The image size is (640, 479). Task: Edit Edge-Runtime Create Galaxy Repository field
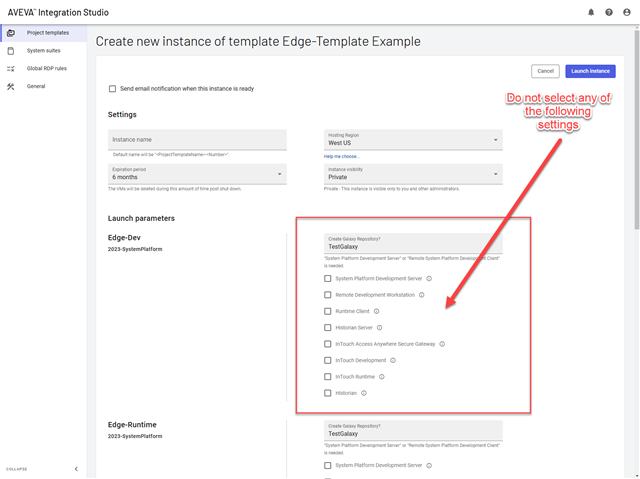point(413,430)
